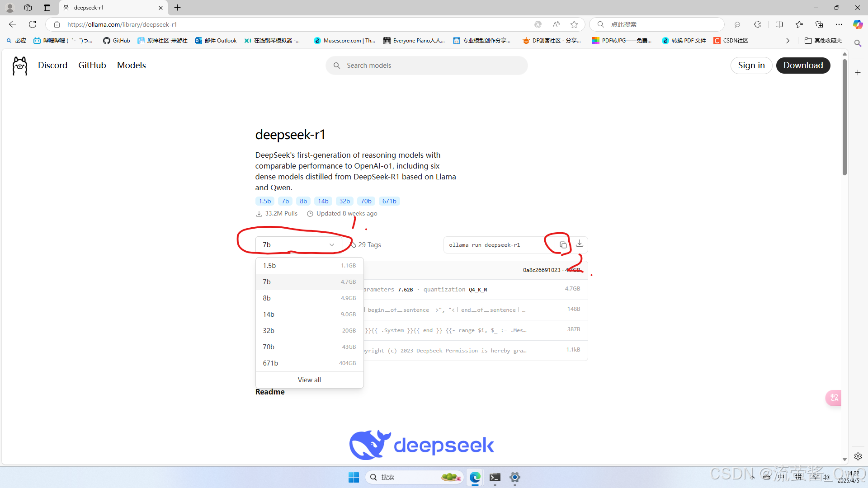Viewport: 868px width, 488px height.
Task: Open the 邮件 Outlook bookmark
Action: click(216, 41)
